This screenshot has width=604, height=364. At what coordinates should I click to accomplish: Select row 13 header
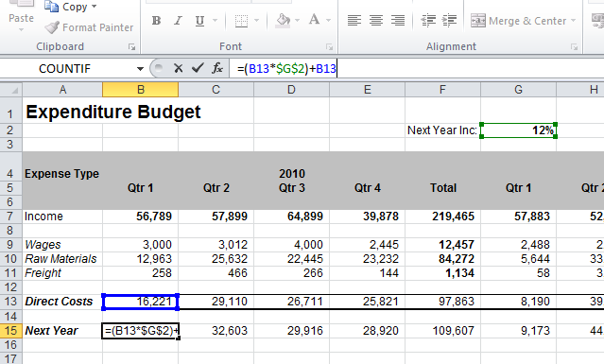tap(11, 302)
